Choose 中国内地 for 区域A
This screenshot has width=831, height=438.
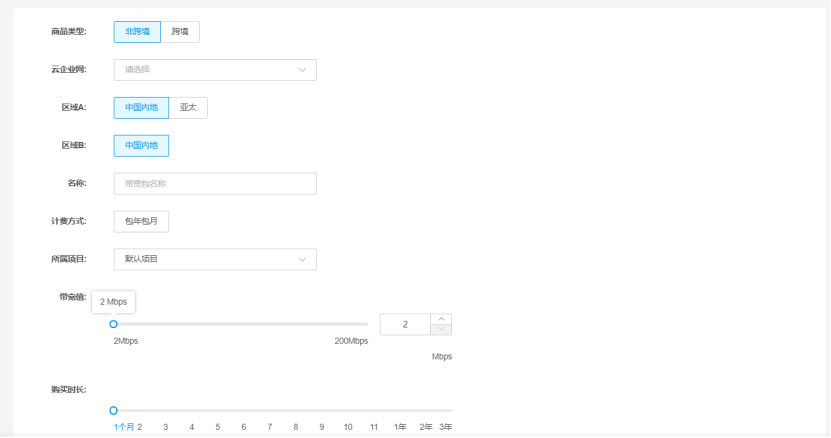141,108
